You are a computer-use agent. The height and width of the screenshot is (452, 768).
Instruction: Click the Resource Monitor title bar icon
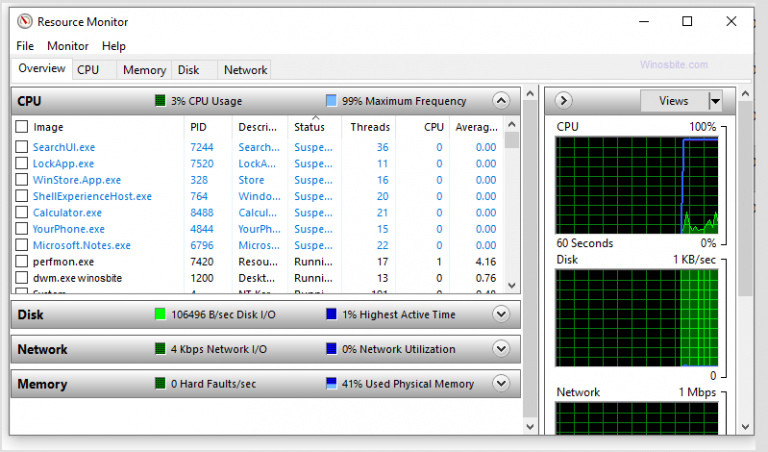pyautogui.click(x=24, y=21)
